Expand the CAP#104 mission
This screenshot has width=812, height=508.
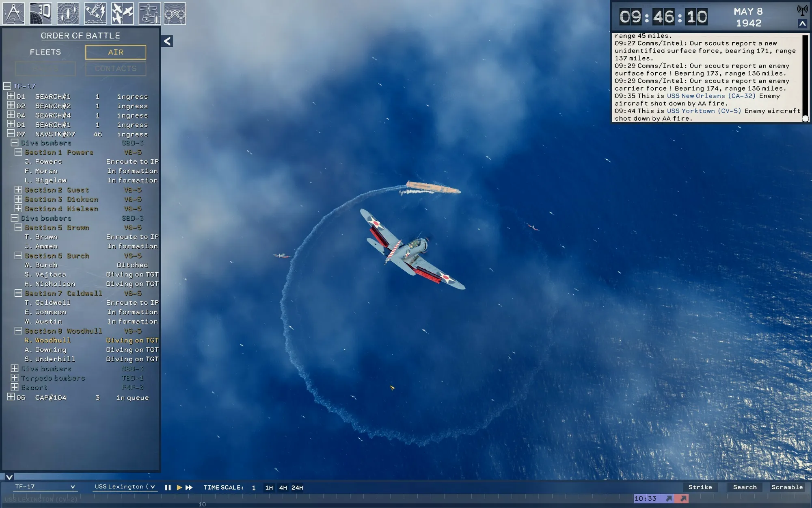click(x=11, y=397)
